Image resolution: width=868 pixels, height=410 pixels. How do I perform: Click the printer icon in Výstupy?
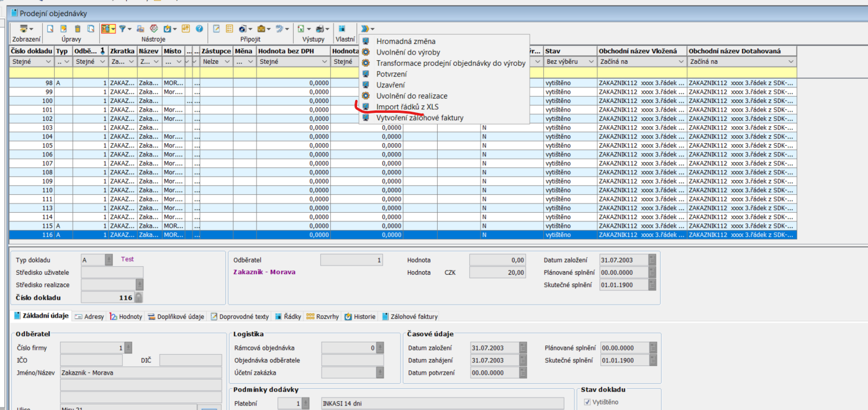coord(321,29)
